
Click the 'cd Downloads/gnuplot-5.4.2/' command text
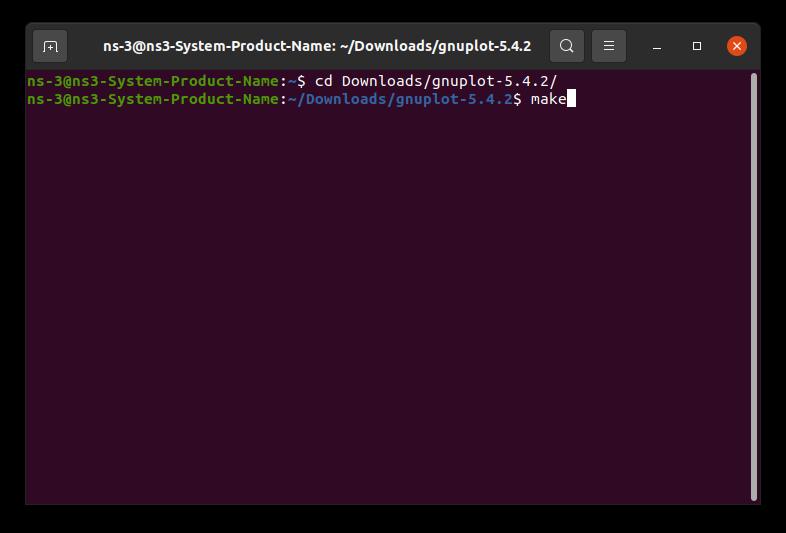(x=436, y=81)
